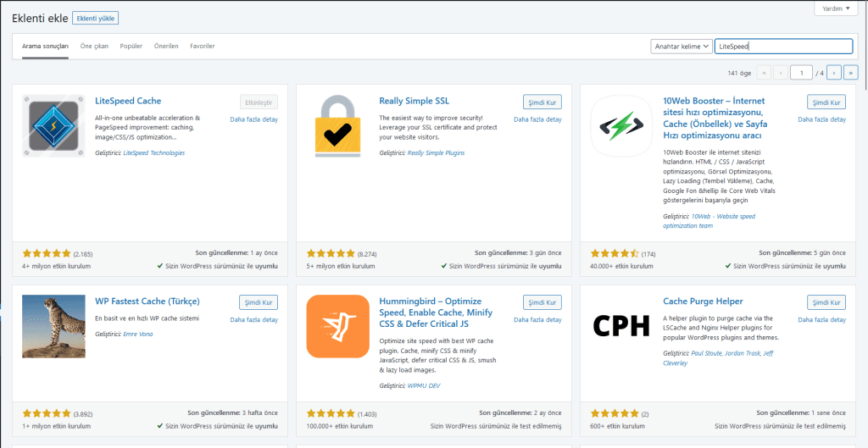Go to the next results page arrow

(x=834, y=73)
